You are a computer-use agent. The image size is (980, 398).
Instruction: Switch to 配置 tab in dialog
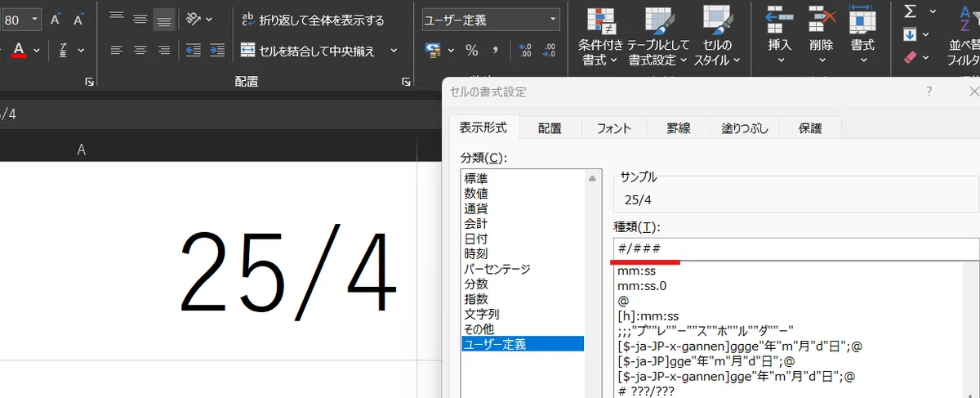(550, 127)
